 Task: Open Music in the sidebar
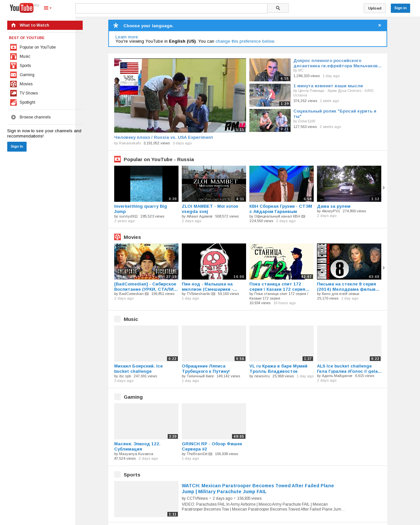(x=25, y=56)
